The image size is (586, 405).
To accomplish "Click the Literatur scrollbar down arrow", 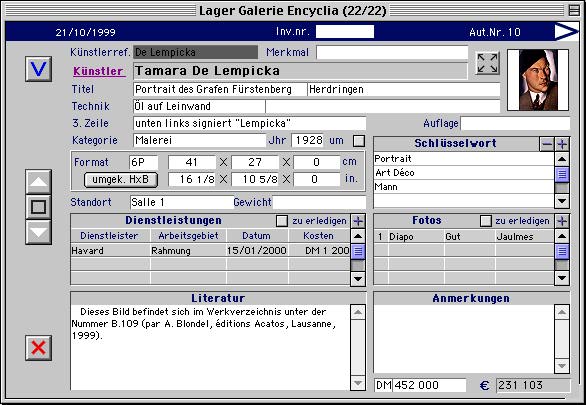I will tap(358, 383).
